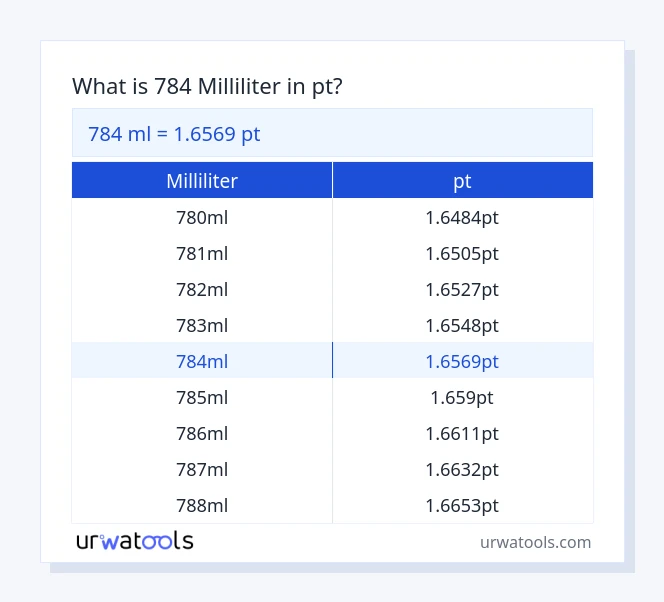Image resolution: width=664 pixels, height=602 pixels.
Task: Select the 783ml table cell
Action: click(x=202, y=325)
